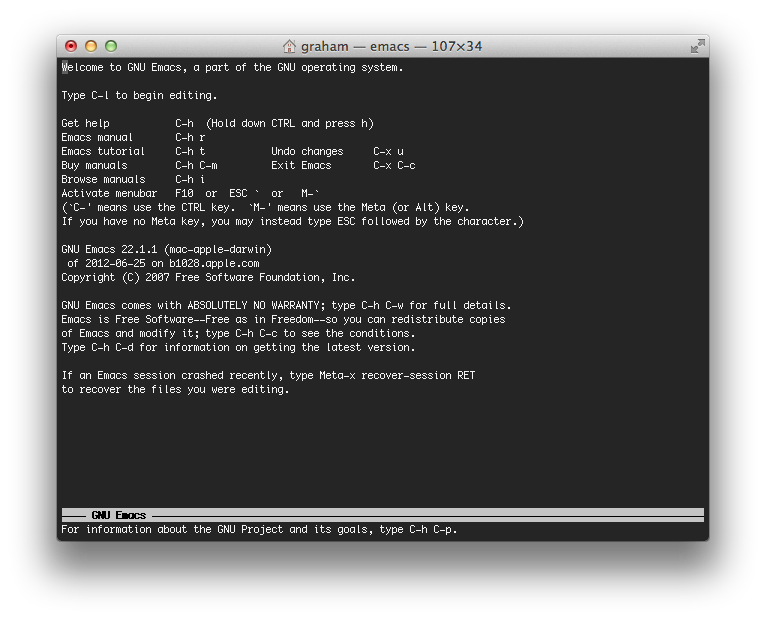Click the 'C-x C-c' key binding text
The width and height of the screenshot is (766, 620).
(394, 165)
